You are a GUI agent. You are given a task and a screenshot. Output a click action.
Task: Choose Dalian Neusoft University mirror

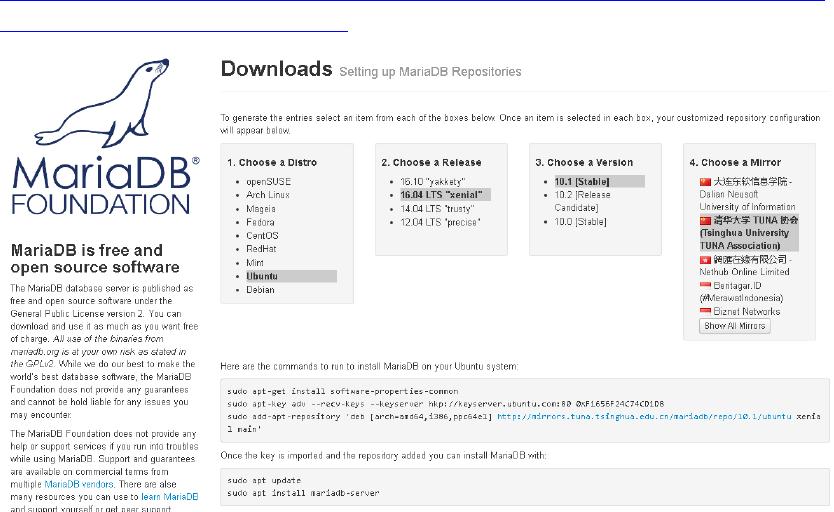[x=747, y=194]
